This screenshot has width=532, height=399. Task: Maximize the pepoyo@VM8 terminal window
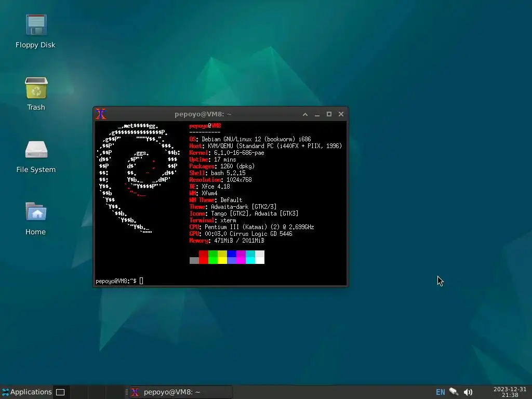[329, 114]
